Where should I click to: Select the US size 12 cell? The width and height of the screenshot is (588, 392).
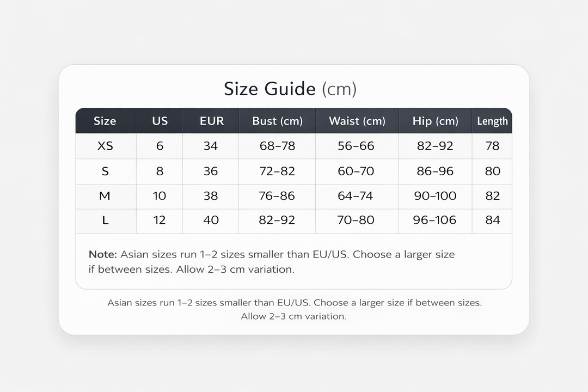click(x=160, y=220)
